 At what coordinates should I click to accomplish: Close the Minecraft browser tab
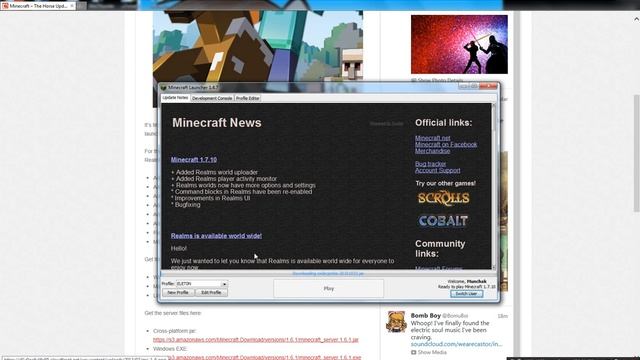72,6
